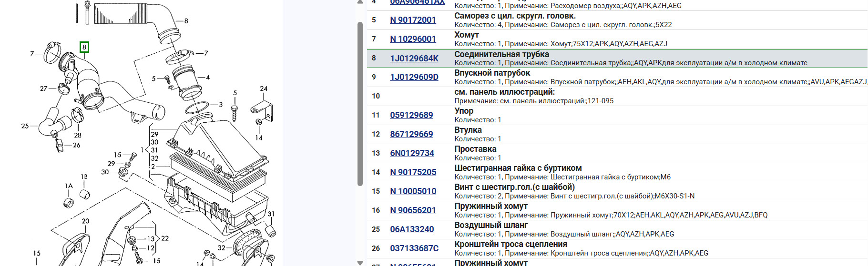Open part number 6N0129734

point(412,153)
